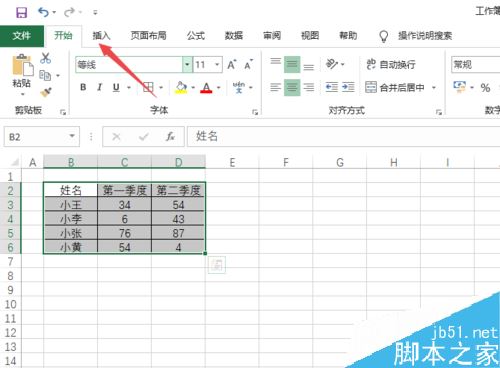
Task: Switch to the 插入 tab
Action: pyautogui.click(x=101, y=36)
